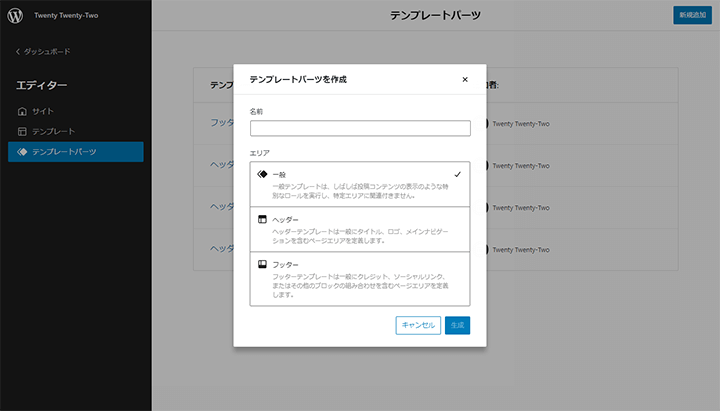Click the layout icon next to テンプレート
The image size is (720, 411).
point(22,131)
